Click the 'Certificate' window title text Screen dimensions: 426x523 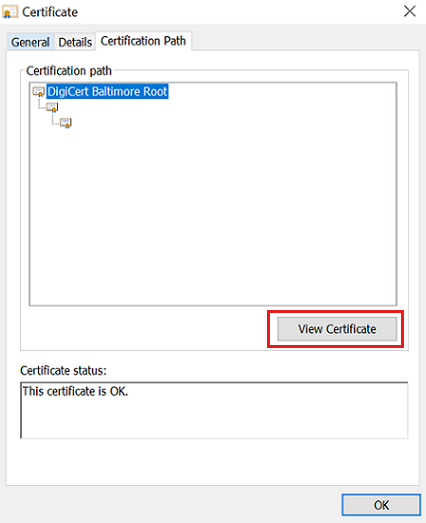(x=50, y=12)
